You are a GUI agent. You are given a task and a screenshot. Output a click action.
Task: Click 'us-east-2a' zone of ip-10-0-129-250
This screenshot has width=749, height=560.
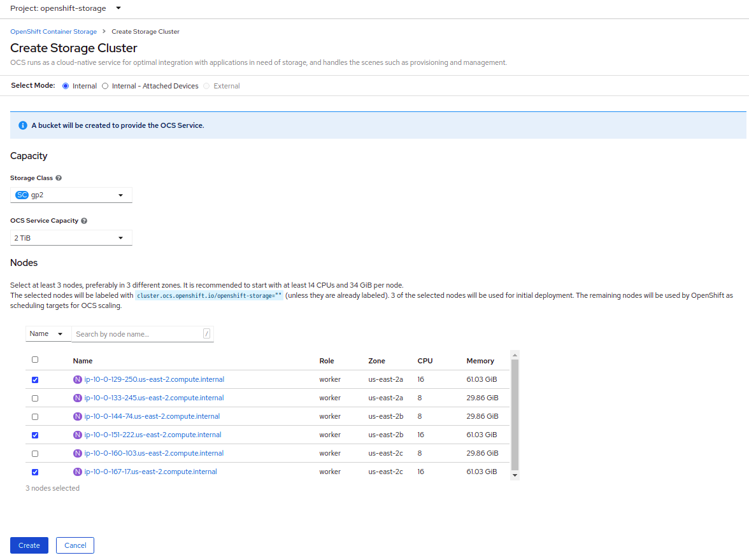385,379
